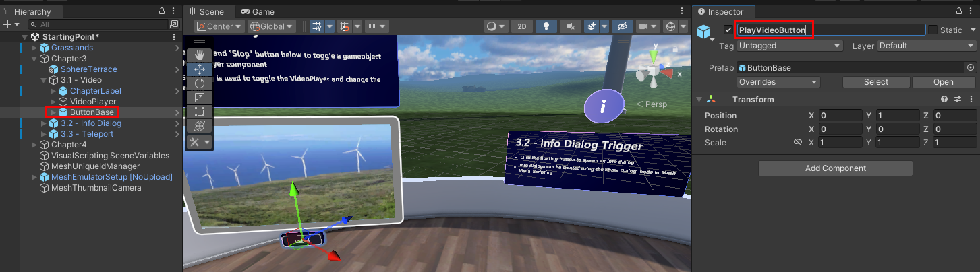Toggle grid snapping icon in Scene toolbar
Image resolution: width=980 pixels, height=272 pixels.
tap(317, 26)
